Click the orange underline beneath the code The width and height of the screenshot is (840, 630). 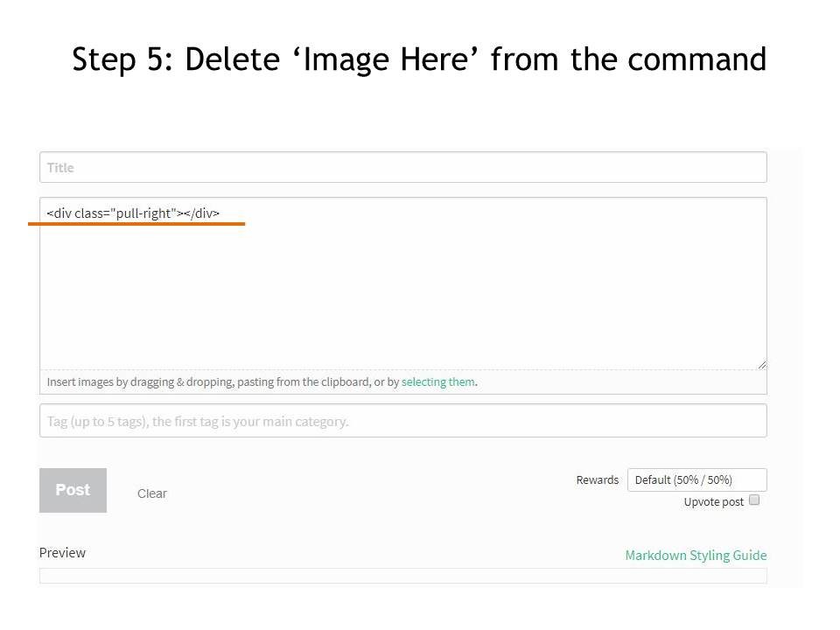click(x=136, y=224)
